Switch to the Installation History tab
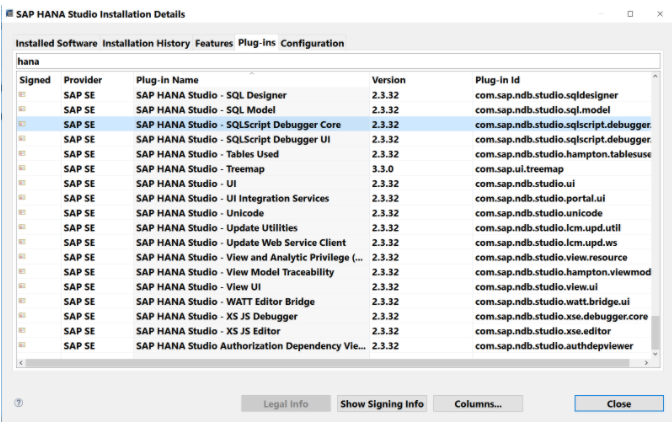The width and height of the screenshot is (672, 426). pos(146,43)
